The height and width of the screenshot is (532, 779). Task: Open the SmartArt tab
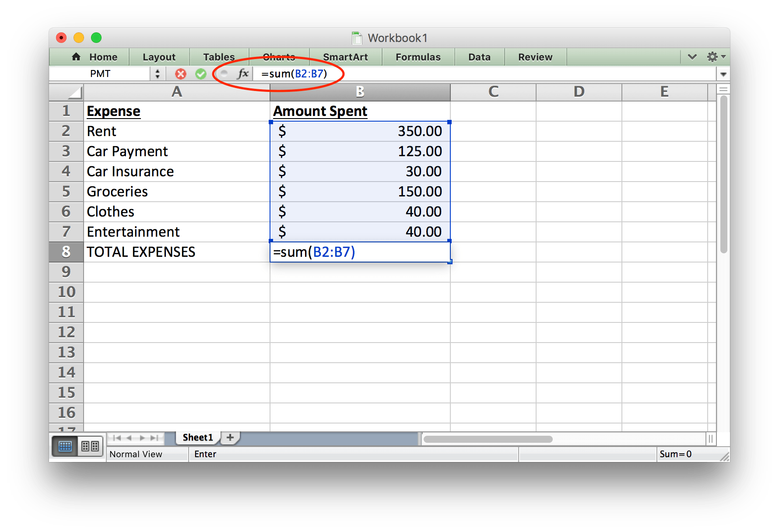pos(345,57)
